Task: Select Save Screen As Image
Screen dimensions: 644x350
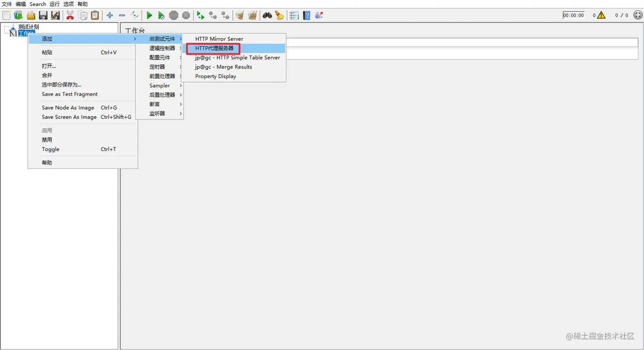Action: tap(83, 117)
